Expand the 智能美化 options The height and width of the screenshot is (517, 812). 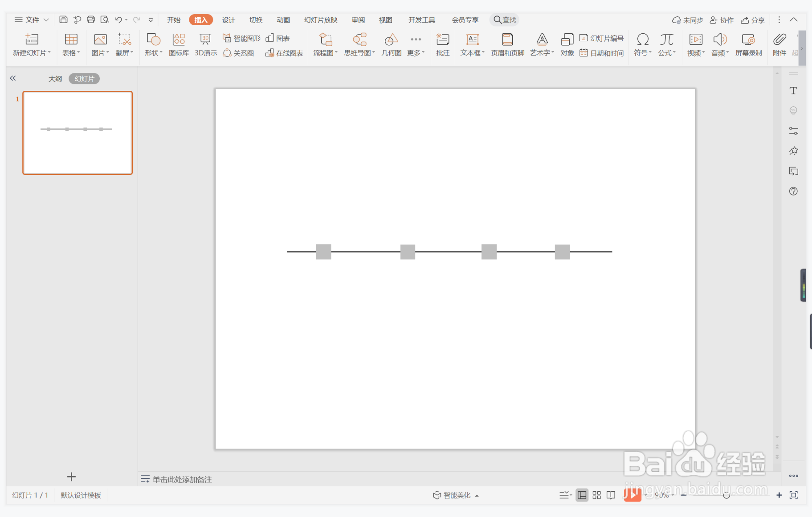tap(477, 495)
